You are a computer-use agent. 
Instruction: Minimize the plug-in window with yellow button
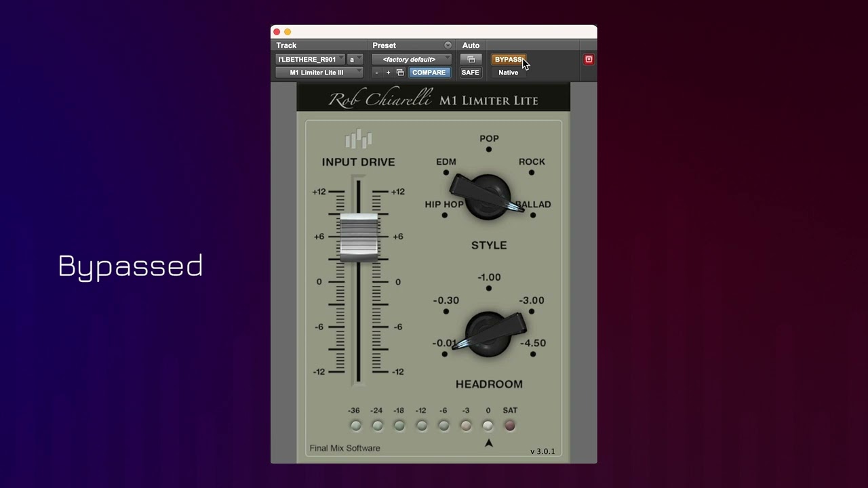pos(288,32)
